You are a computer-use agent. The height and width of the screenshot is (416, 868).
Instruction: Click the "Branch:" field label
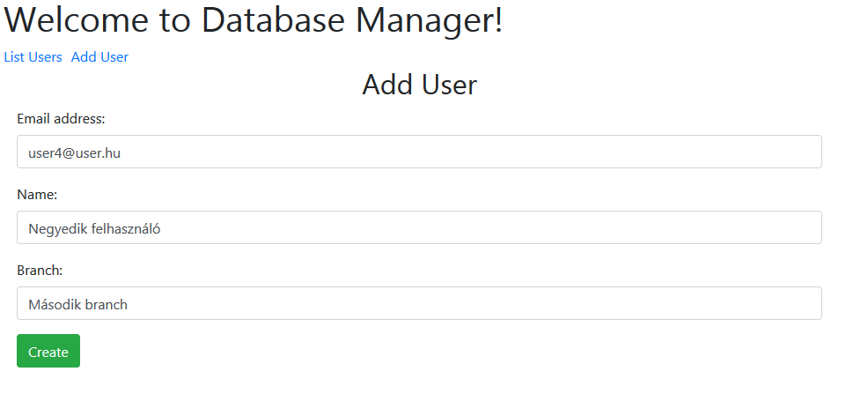click(40, 270)
